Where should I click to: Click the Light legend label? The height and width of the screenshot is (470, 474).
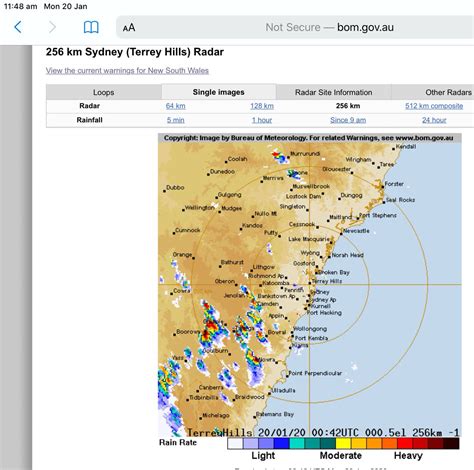point(263,456)
